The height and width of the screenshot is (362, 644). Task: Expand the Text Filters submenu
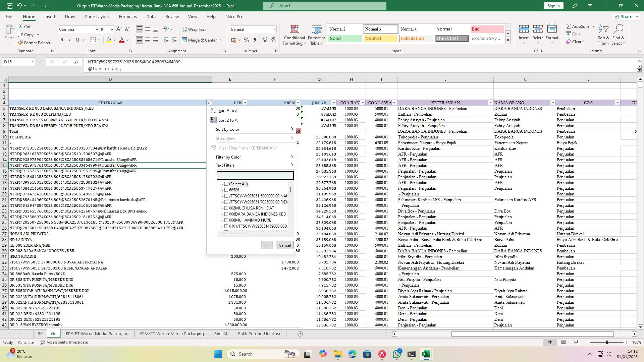coord(226,165)
